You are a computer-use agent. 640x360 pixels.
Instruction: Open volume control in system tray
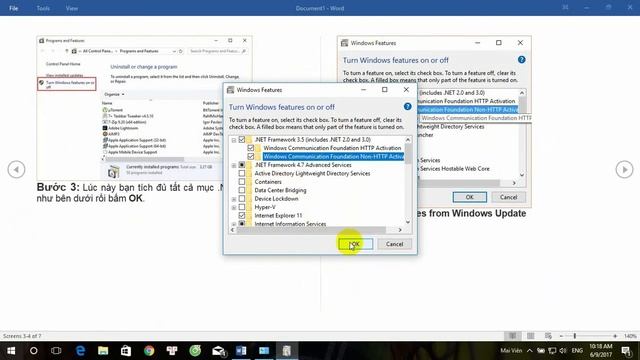point(563,351)
